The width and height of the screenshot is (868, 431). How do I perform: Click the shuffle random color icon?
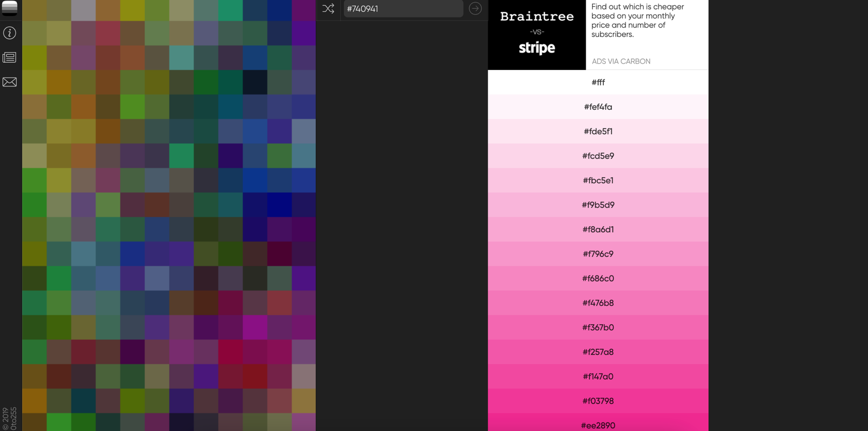coord(328,8)
